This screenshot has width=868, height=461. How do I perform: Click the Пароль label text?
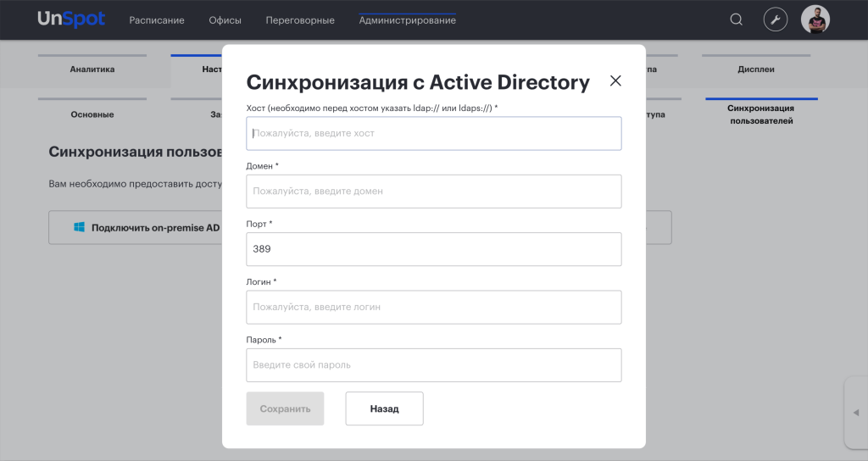point(264,340)
